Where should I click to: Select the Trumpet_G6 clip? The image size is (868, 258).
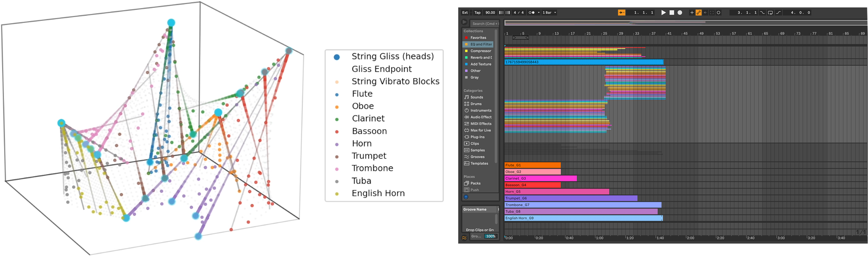tap(571, 198)
